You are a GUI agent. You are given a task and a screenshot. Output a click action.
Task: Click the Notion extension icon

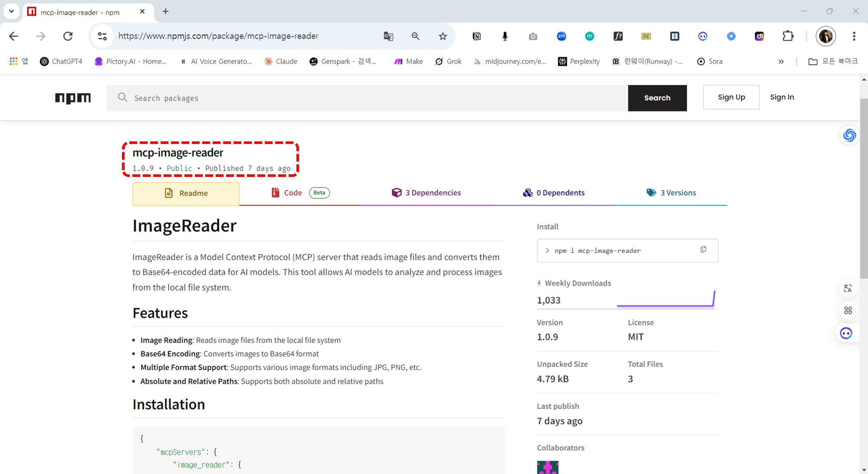(477, 36)
